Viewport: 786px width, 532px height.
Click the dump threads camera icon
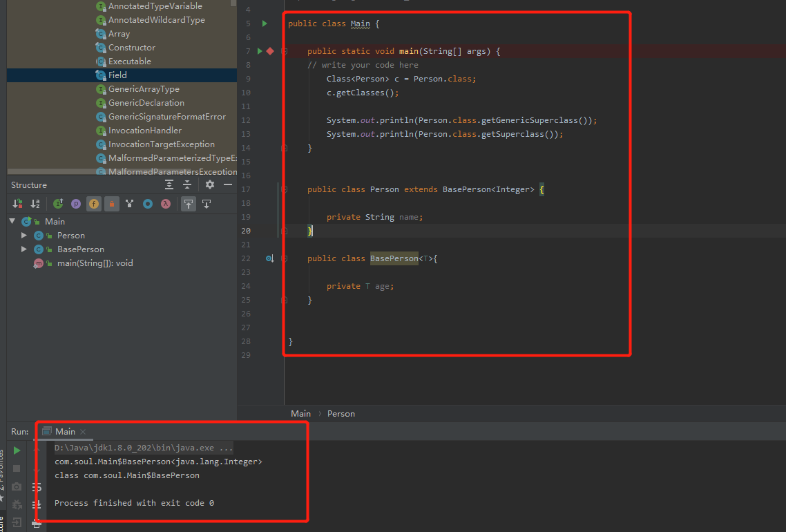[x=17, y=486]
